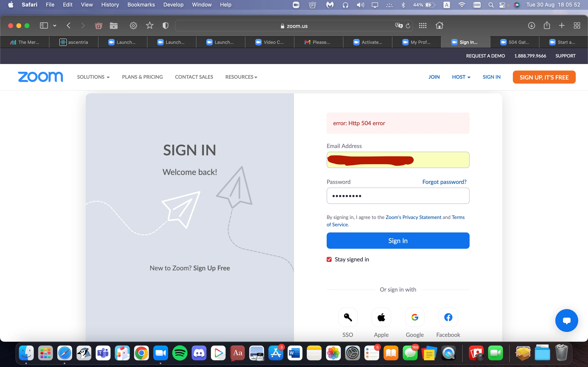Click the Google sign-in icon

[x=414, y=317]
